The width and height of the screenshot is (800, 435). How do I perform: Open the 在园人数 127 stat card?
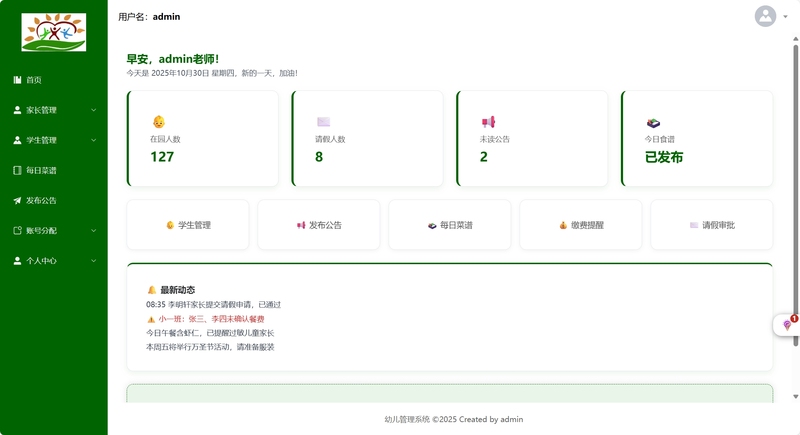click(203, 139)
